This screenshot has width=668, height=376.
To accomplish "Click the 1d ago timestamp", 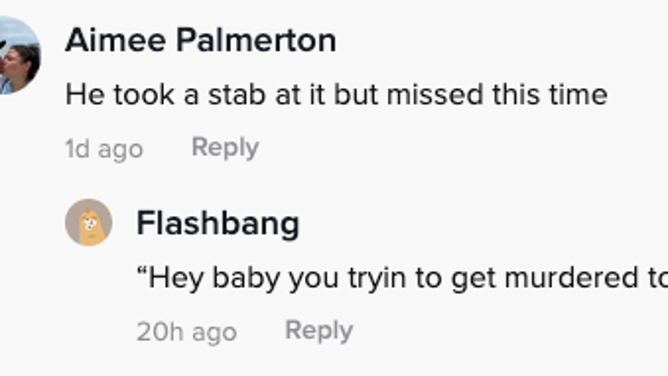I will (x=104, y=149).
